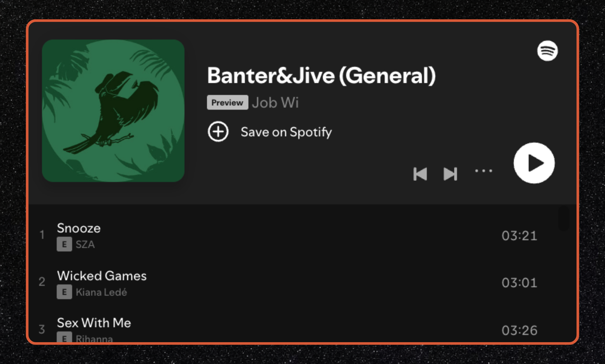605x364 pixels.
Task: Open the three-dot more options menu
Action: 484,171
